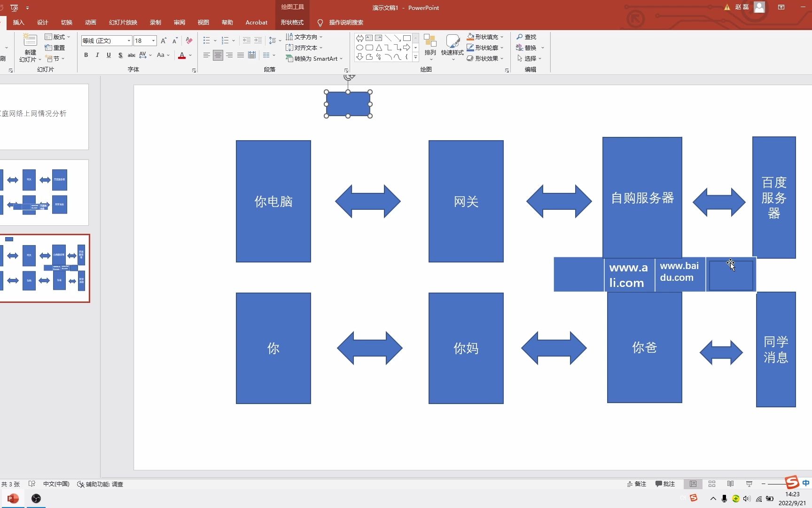Screen dimensions: 812x508
Task: Increase the list indent level
Action: coord(258,41)
